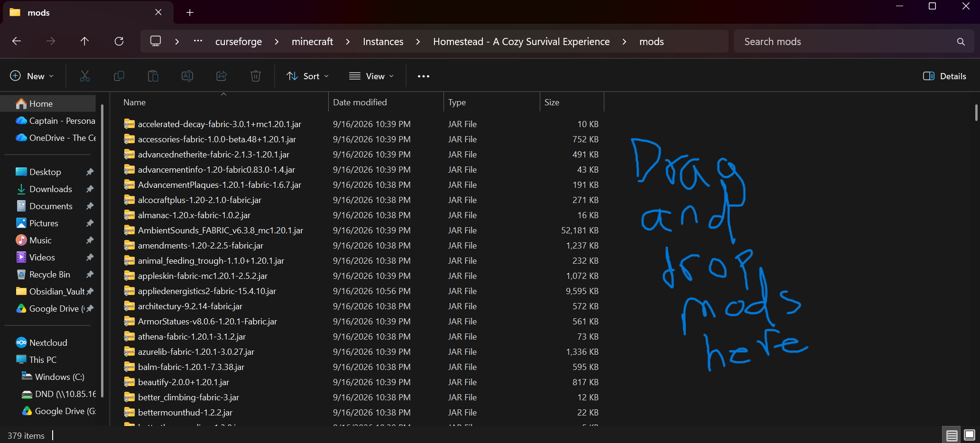Click the Paste clipboard icon

(153, 76)
